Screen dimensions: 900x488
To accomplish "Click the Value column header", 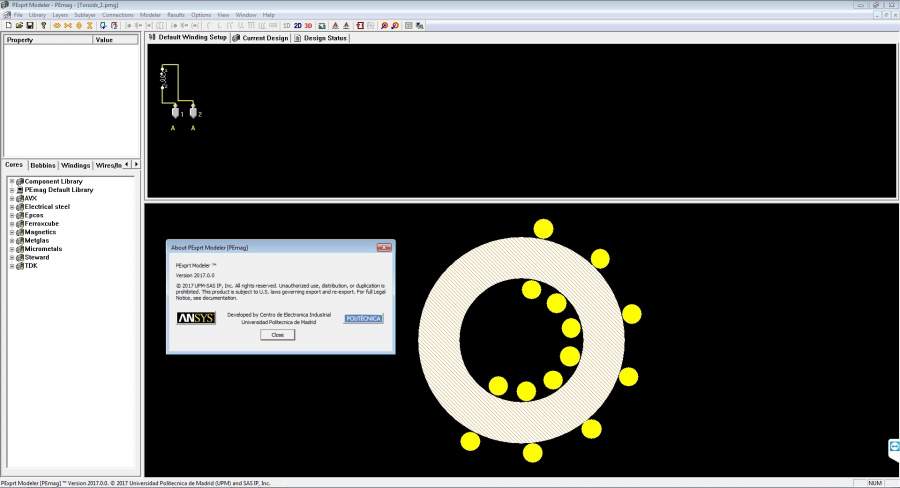I will pos(115,40).
